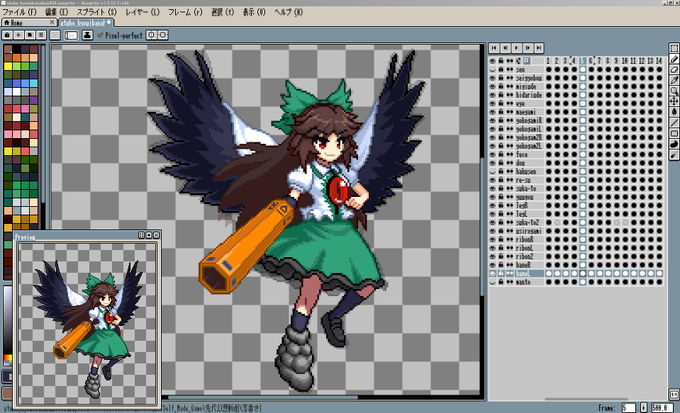Select the Blur tool
Screen dimensions: 680x413
click(674, 155)
